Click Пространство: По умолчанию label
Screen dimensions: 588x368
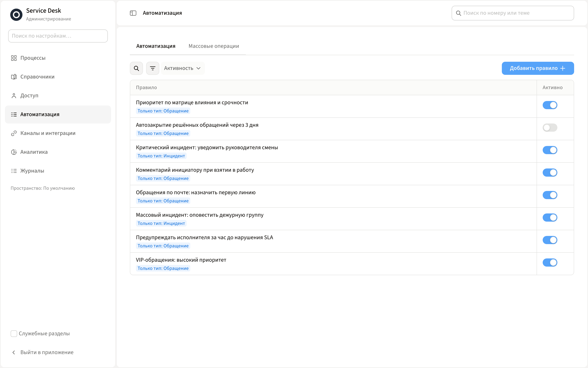click(42, 188)
